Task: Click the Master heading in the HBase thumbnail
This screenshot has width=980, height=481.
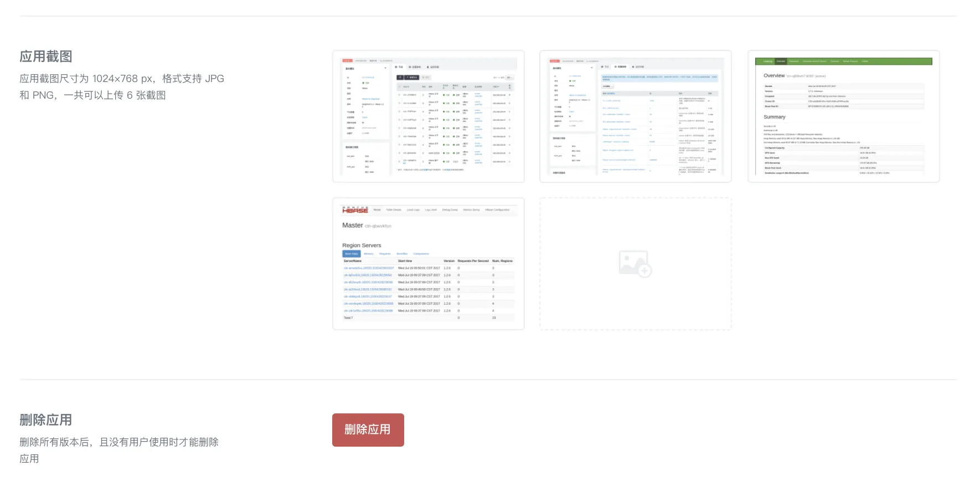Action: (x=353, y=226)
